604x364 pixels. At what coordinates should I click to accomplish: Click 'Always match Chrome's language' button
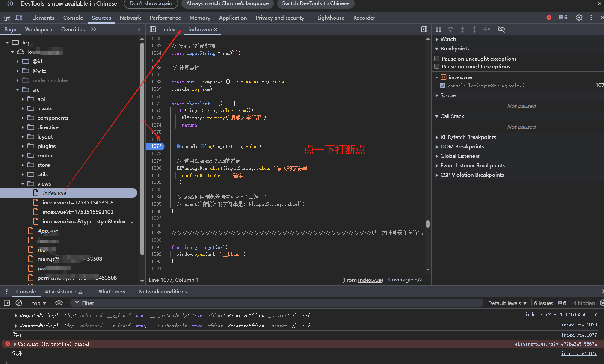coord(228,3)
